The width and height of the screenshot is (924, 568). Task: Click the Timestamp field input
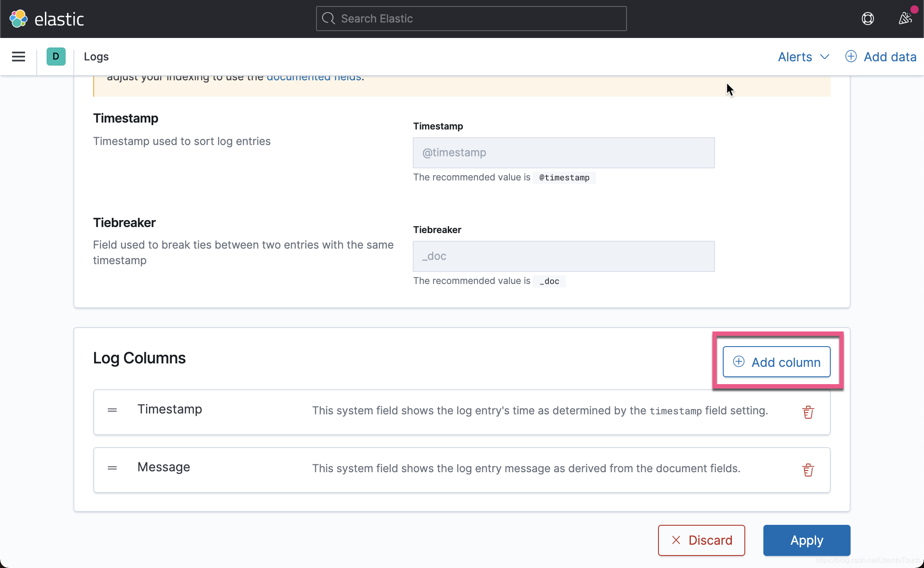coord(563,153)
